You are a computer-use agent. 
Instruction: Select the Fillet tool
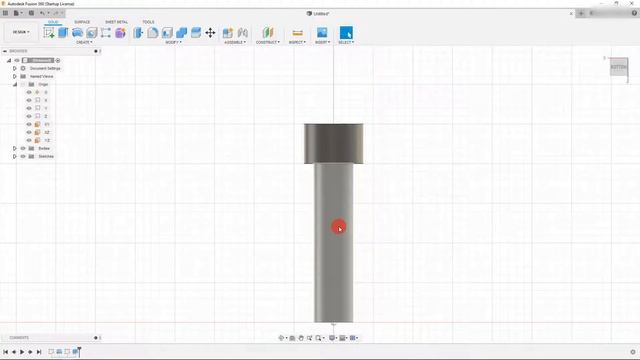tap(153, 33)
